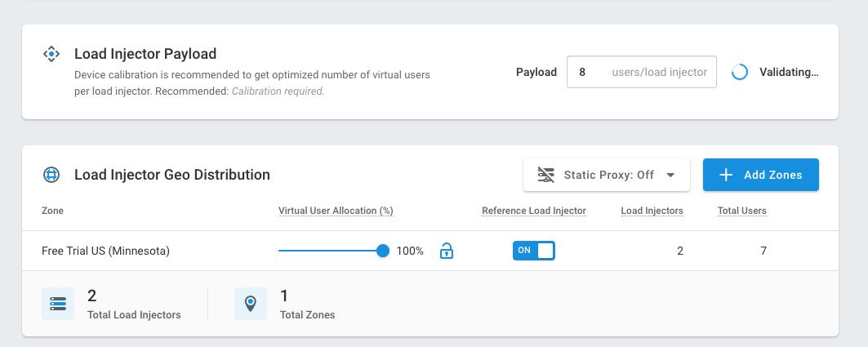Image resolution: width=868 pixels, height=347 pixels.
Task: Turn off the Reference Load Injector switch
Action: 533,251
